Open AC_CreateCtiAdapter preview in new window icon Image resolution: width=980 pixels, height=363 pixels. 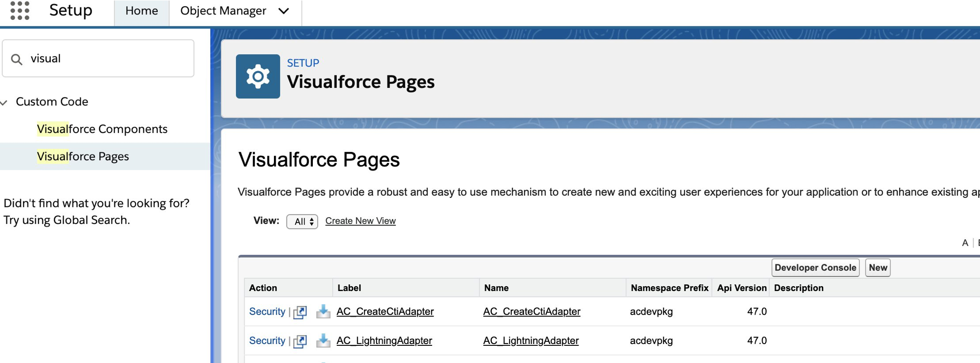click(x=300, y=312)
